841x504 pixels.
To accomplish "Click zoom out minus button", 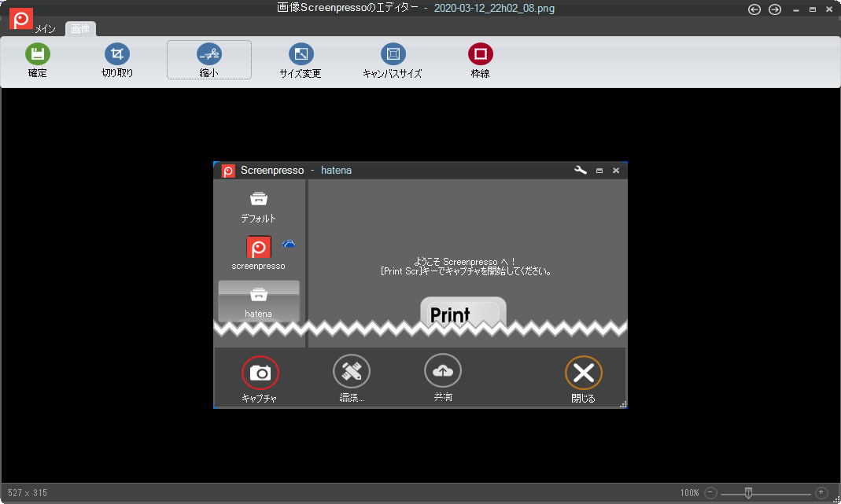I will pyautogui.click(x=710, y=492).
